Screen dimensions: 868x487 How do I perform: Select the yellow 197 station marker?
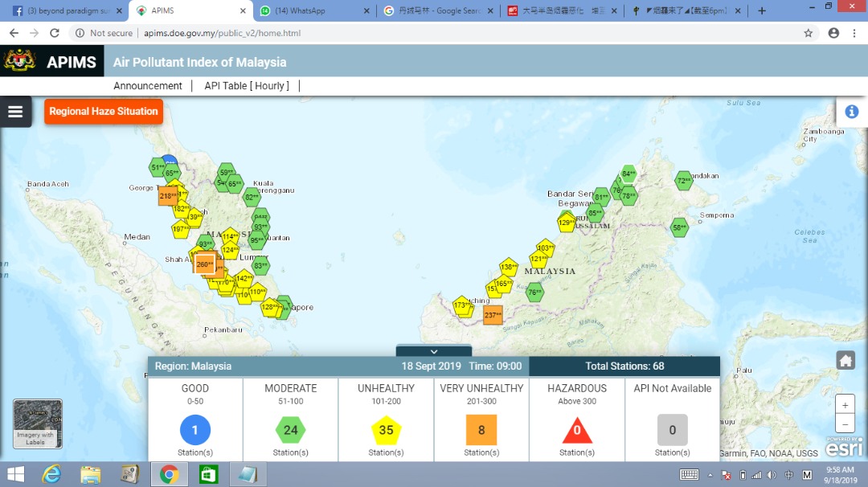click(181, 228)
